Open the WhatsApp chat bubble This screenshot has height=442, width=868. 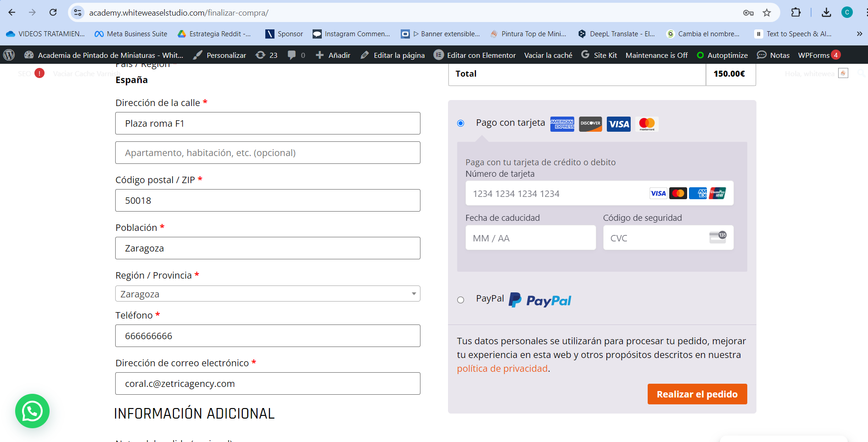tap(32, 411)
